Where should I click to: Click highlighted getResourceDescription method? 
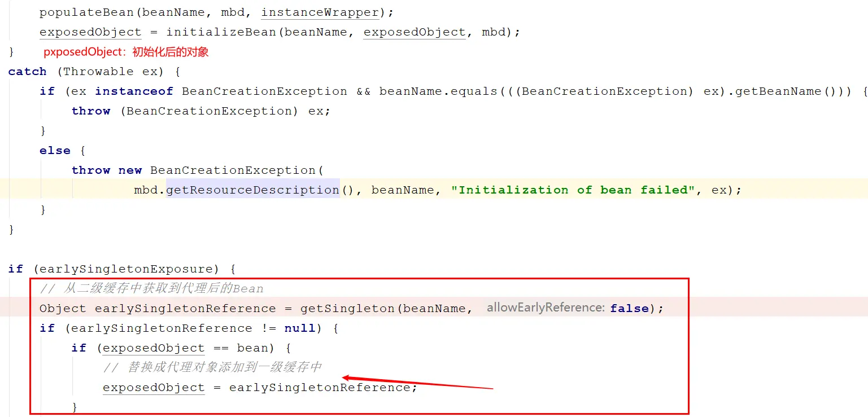point(252,190)
